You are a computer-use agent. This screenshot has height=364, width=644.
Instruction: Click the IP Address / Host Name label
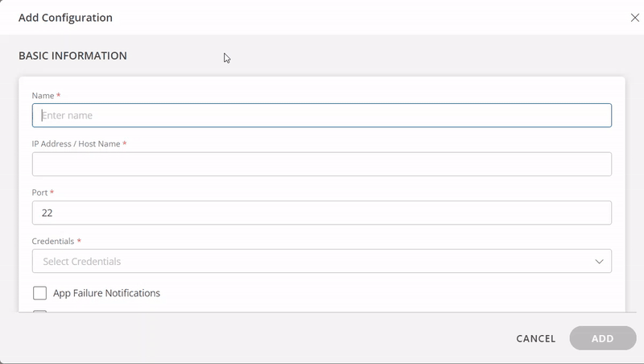click(x=76, y=144)
